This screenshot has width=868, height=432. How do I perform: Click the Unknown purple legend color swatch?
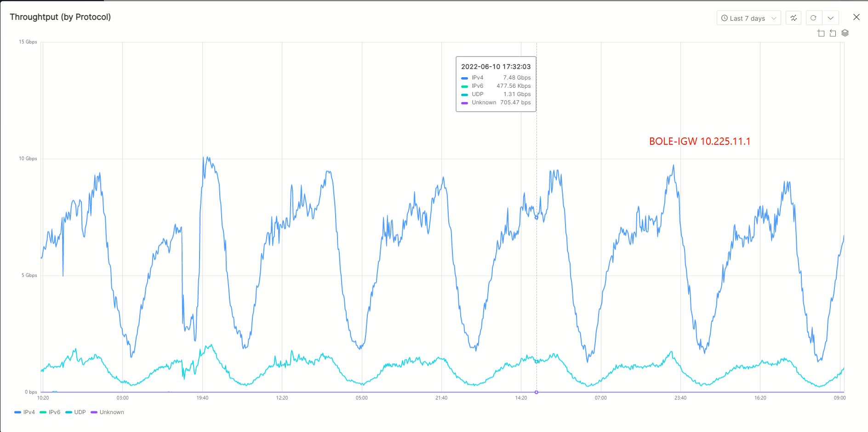click(x=94, y=412)
